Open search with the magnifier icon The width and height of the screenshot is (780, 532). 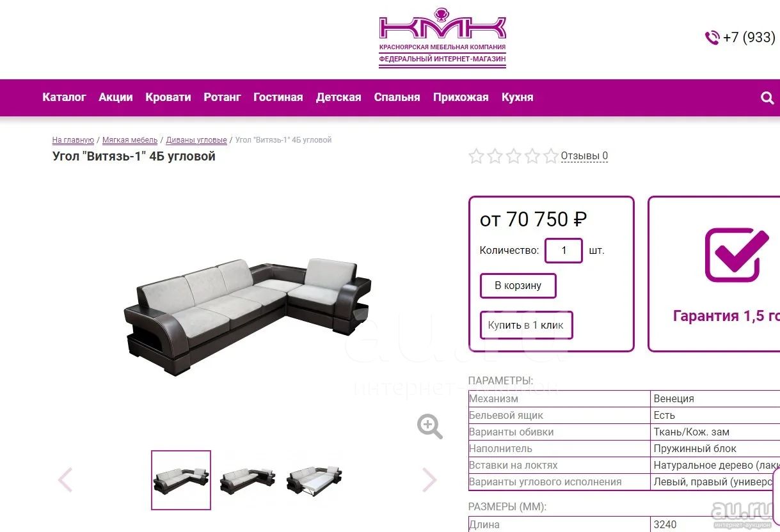(x=767, y=98)
